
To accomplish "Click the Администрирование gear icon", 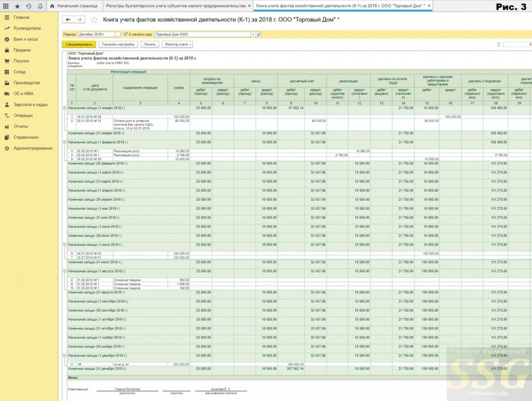I will 7,148.
